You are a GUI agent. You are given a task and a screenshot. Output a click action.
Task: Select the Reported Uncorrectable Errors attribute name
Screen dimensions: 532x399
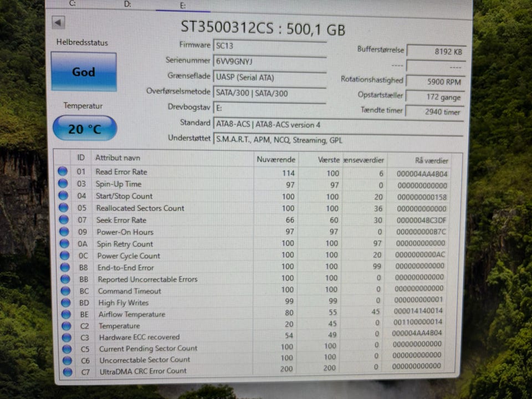(x=147, y=279)
